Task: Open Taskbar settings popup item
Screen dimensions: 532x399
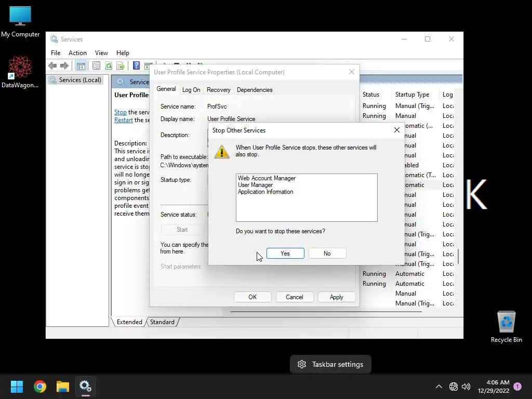Action: (330, 364)
